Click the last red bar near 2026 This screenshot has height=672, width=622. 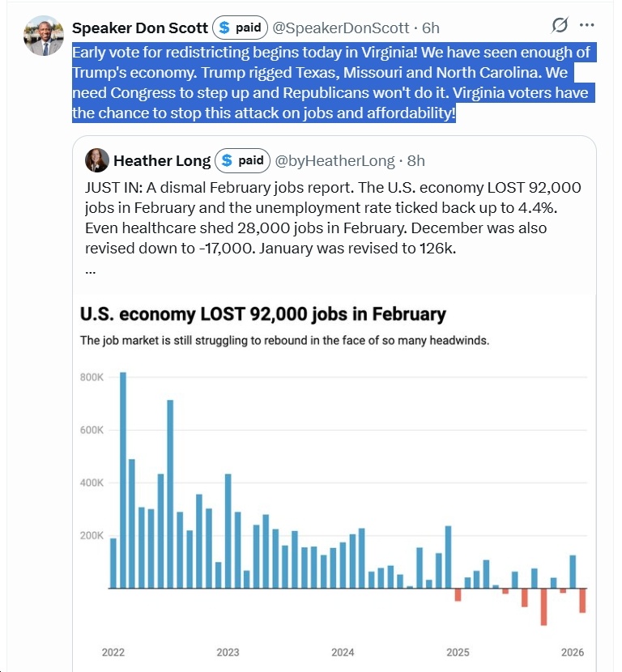coord(582,600)
